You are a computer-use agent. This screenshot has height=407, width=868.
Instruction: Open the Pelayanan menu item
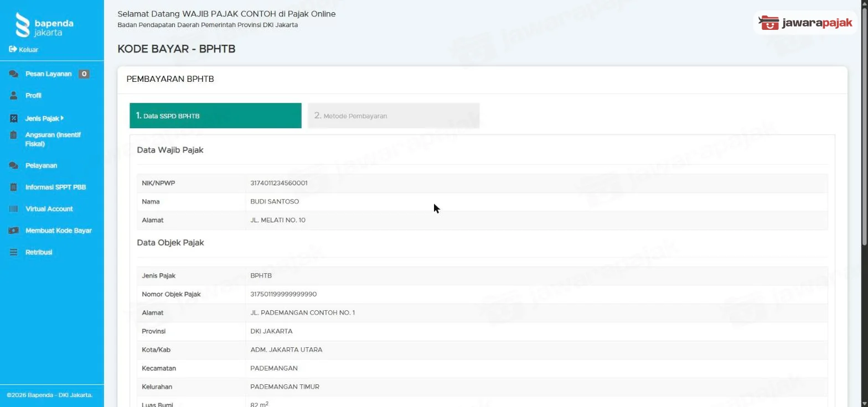[x=41, y=165]
